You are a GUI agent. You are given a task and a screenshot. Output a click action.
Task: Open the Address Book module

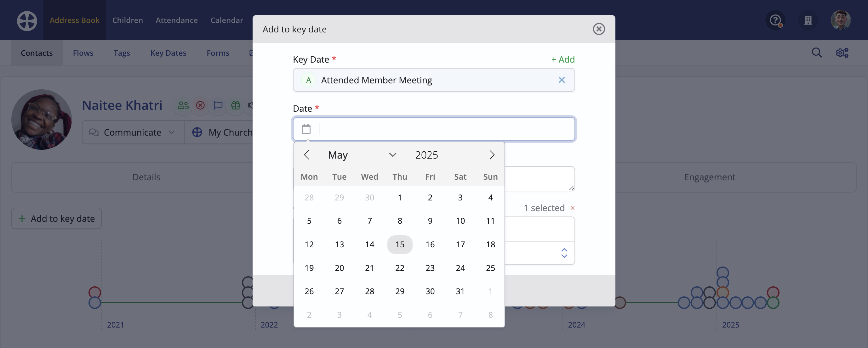pyautogui.click(x=74, y=20)
